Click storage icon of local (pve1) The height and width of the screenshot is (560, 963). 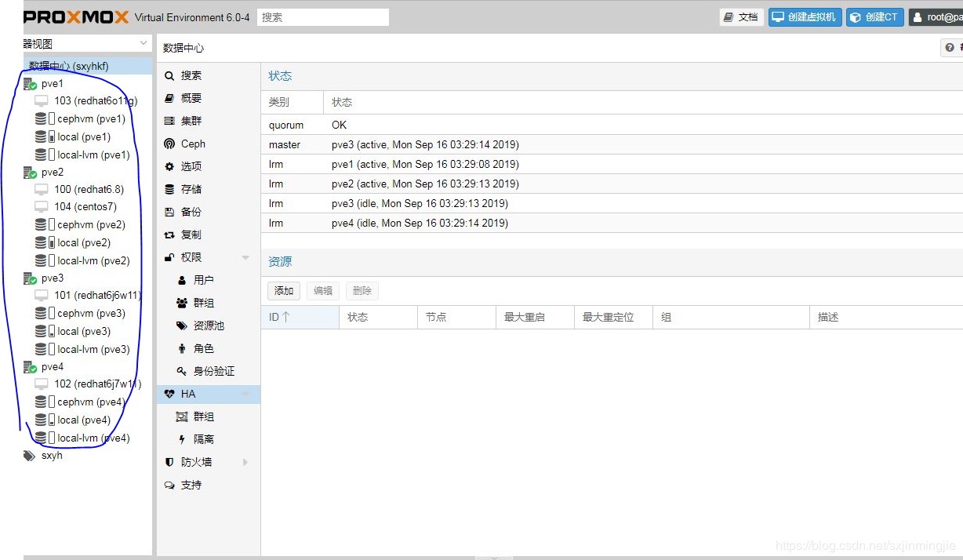coord(45,137)
